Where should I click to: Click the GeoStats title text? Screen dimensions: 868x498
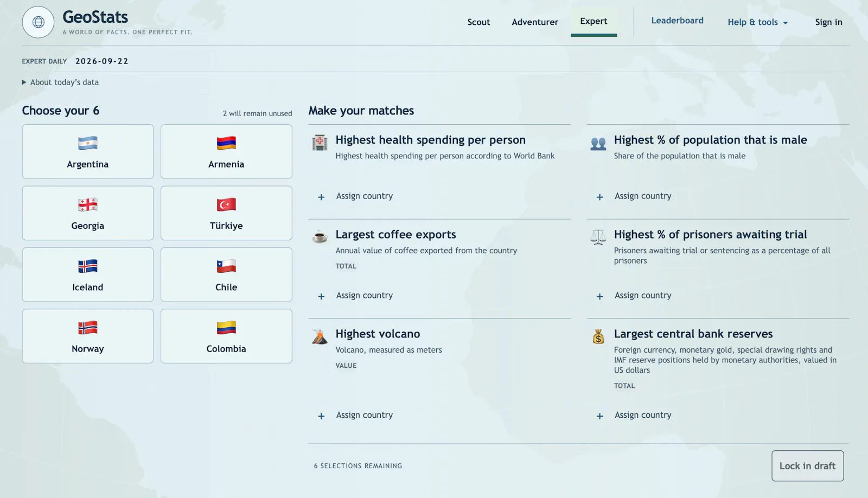click(95, 17)
